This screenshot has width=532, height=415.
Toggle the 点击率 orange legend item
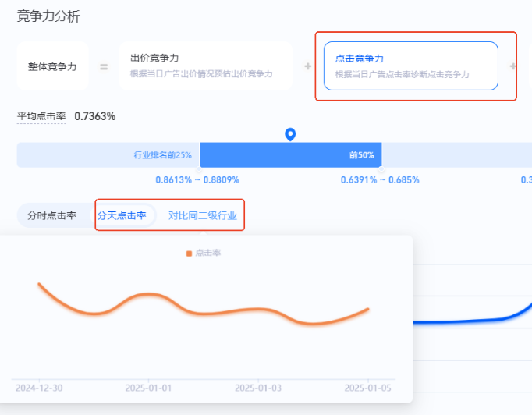click(204, 253)
